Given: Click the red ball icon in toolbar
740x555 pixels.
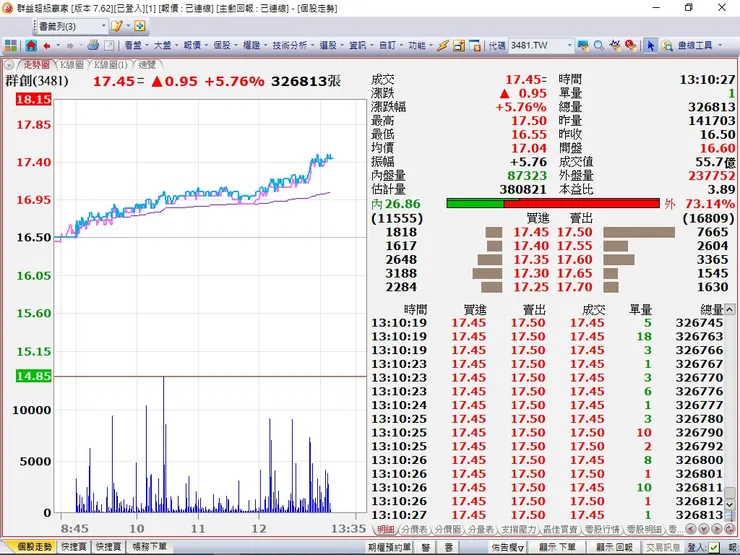Looking at the screenshot, I should tap(631, 45).
